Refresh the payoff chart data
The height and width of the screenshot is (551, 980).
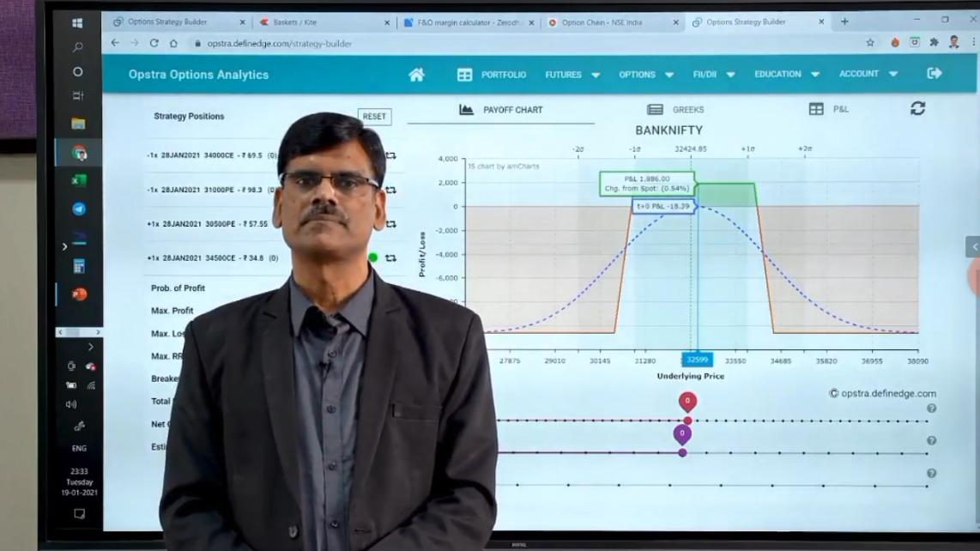click(x=917, y=109)
